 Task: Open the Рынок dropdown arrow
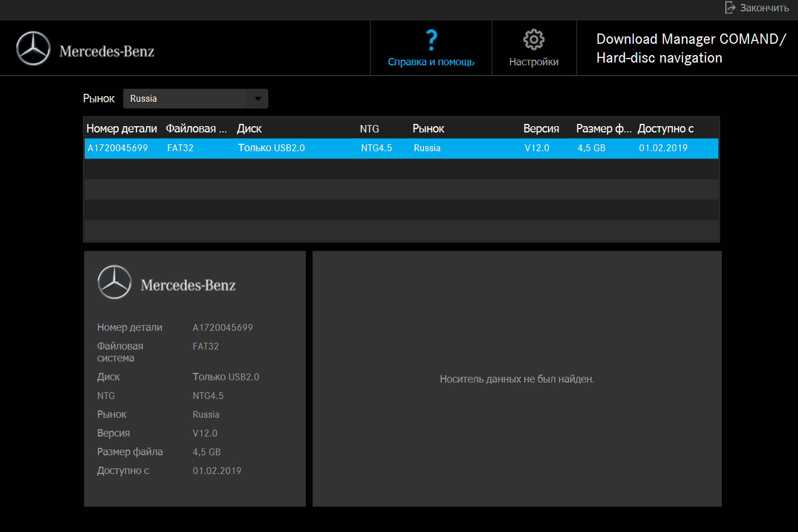(257, 99)
